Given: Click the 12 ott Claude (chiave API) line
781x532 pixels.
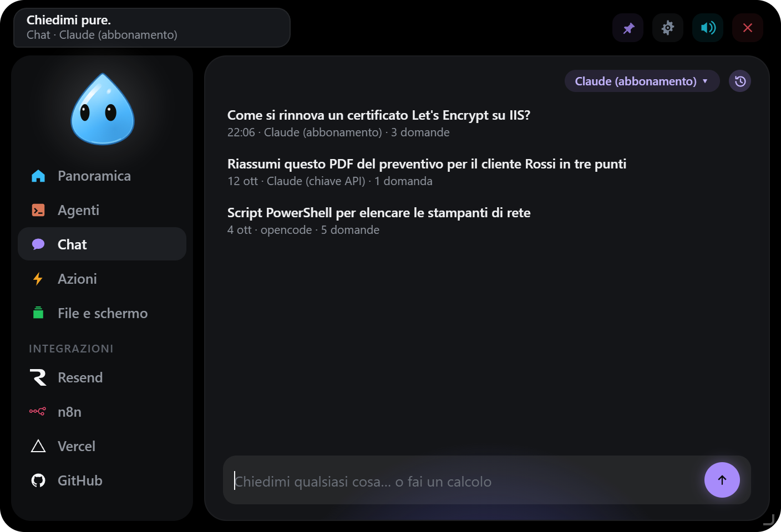Looking at the screenshot, I should [x=330, y=181].
